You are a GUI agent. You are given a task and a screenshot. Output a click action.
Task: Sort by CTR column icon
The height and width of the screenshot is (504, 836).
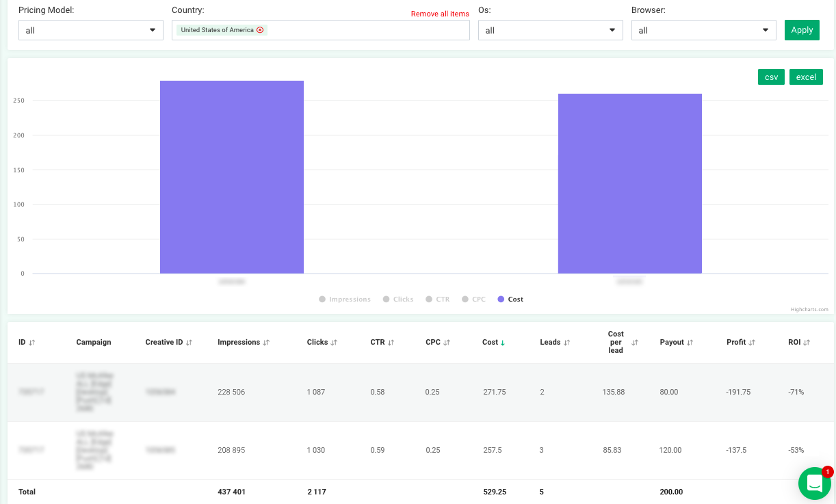[391, 343]
